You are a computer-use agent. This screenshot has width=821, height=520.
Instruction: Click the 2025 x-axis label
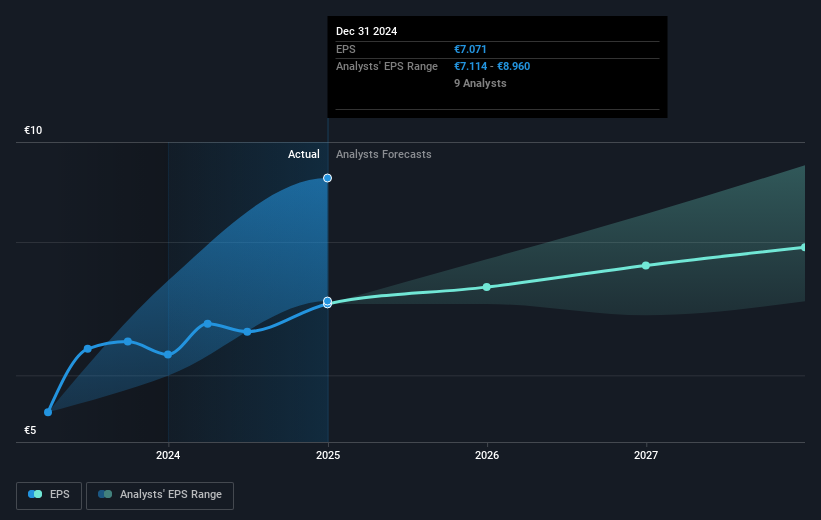(x=328, y=455)
